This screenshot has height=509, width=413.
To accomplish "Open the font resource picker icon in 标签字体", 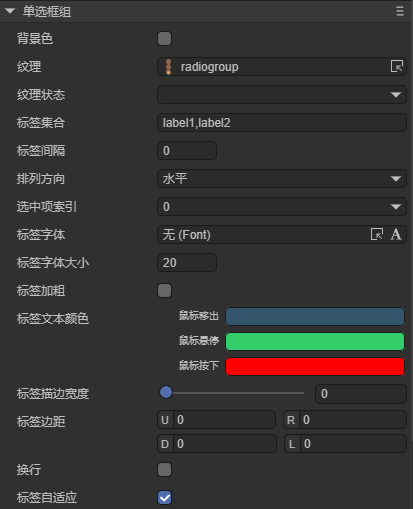I will (377, 234).
